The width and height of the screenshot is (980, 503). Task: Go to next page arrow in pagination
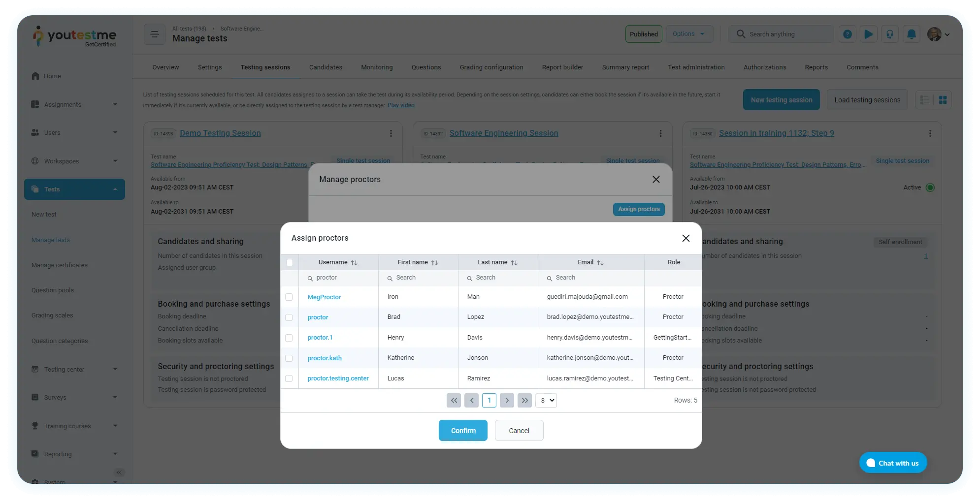[507, 401]
